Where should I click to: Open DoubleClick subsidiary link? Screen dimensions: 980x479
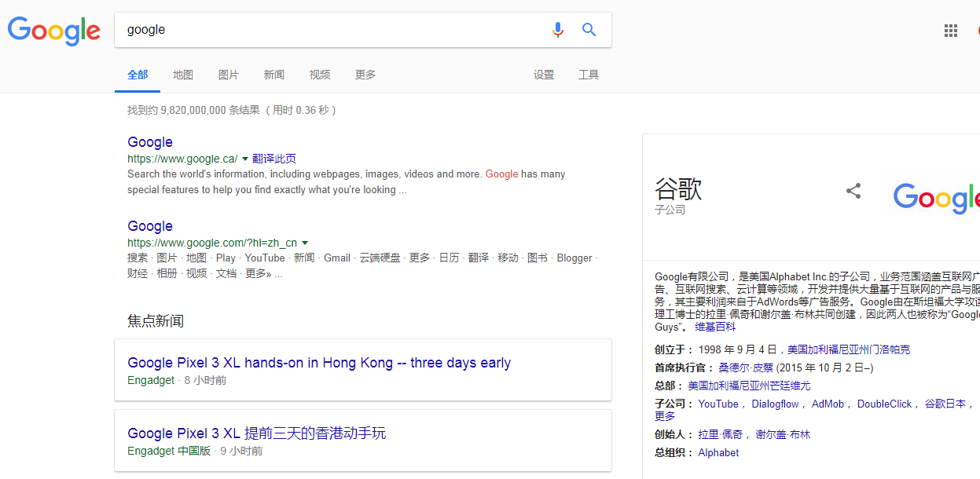coord(884,404)
